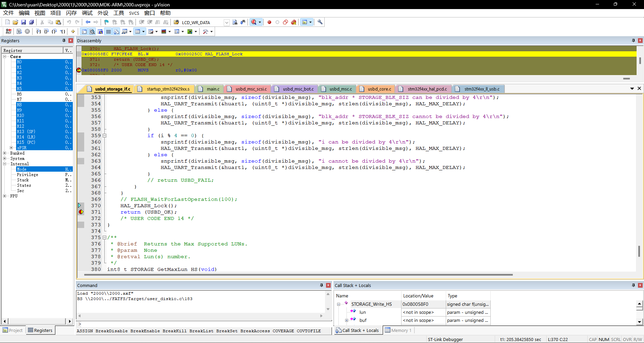Switch to main.c tab
The image size is (644, 343).
click(209, 89)
